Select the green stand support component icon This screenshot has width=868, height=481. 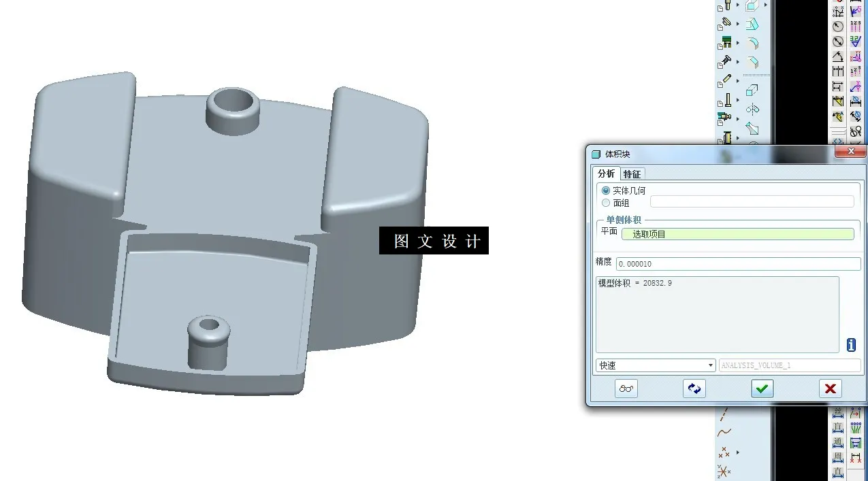[726, 42]
